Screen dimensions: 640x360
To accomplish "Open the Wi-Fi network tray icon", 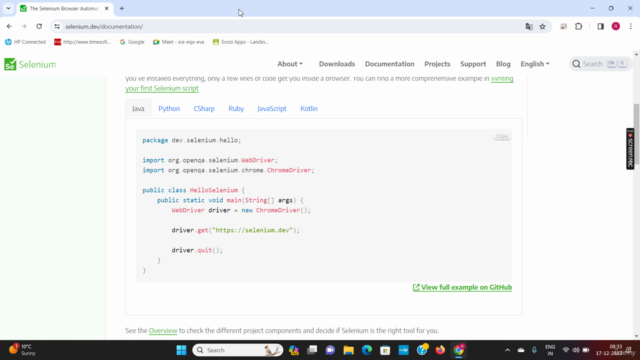I will (566, 350).
